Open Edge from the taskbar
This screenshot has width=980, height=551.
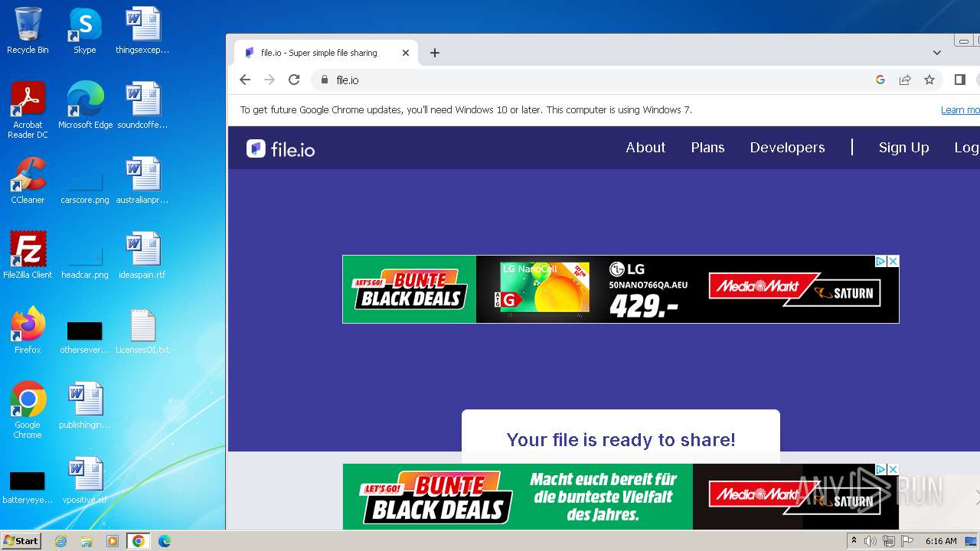(165, 541)
